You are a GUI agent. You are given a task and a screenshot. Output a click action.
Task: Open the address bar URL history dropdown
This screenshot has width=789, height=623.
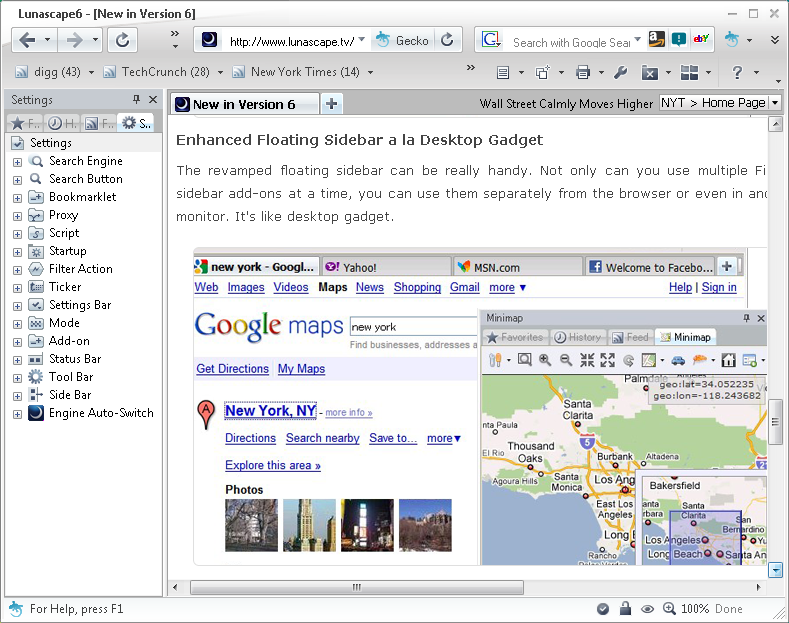tap(362, 39)
